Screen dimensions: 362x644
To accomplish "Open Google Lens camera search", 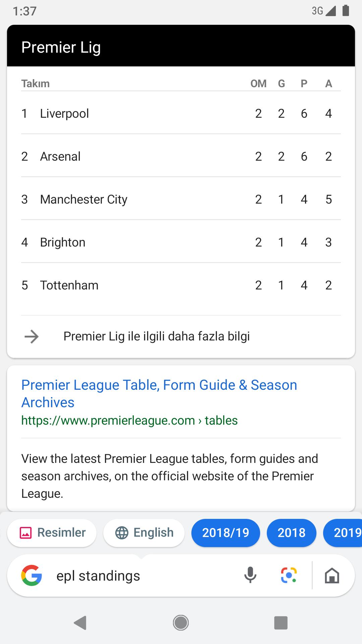I will pos(289,576).
